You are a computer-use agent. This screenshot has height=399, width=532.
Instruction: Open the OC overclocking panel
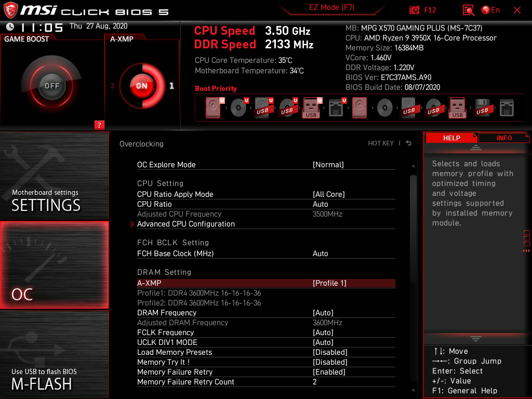54,265
